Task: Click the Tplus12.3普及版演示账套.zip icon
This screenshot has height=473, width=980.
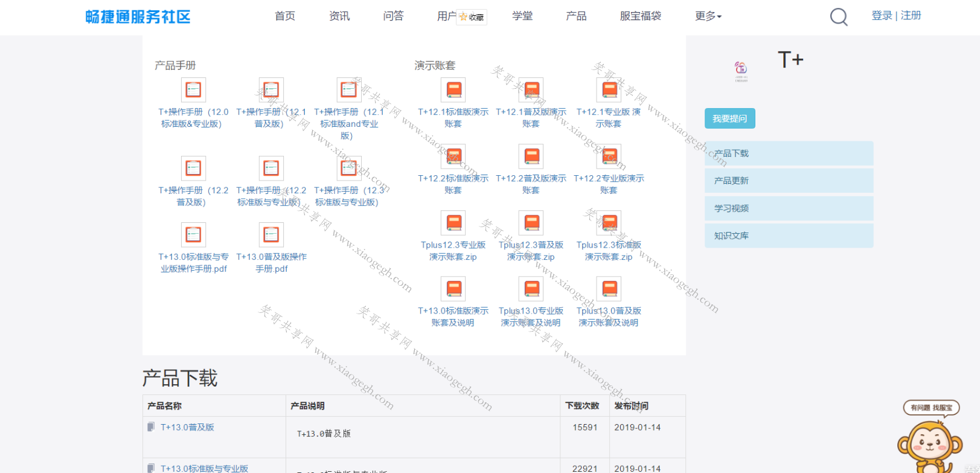Action: (x=531, y=223)
